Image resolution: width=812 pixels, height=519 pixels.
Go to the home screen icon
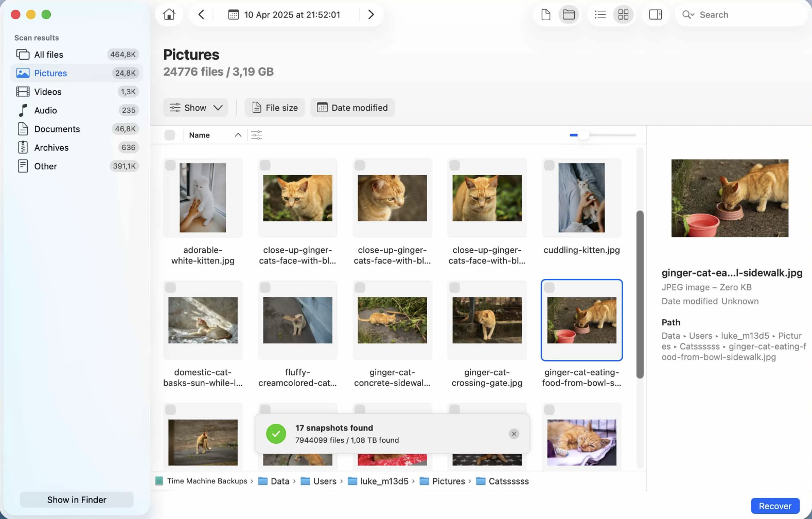click(169, 14)
